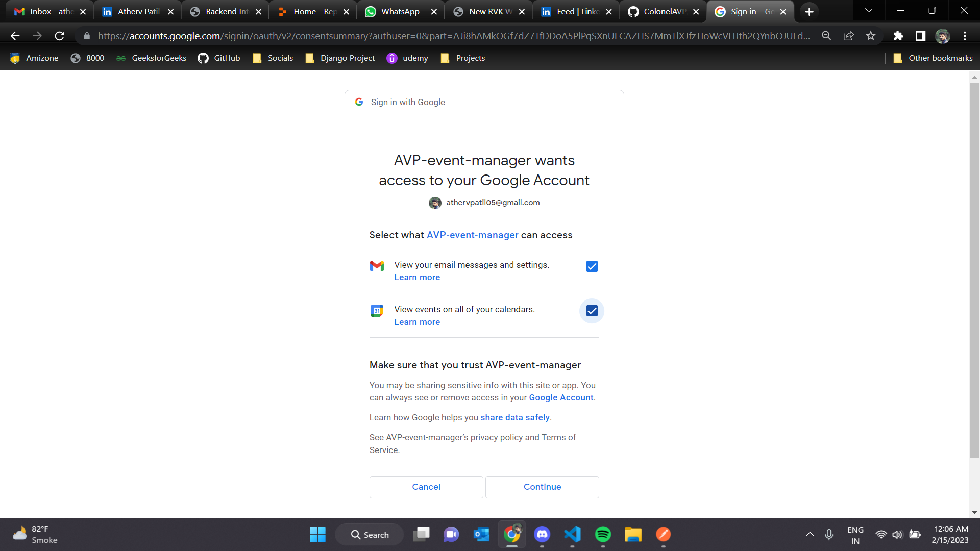Image resolution: width=980 pixels, height=551 pixels.
Task: Open Chrome three-dot menu
Action: (965, 36)
